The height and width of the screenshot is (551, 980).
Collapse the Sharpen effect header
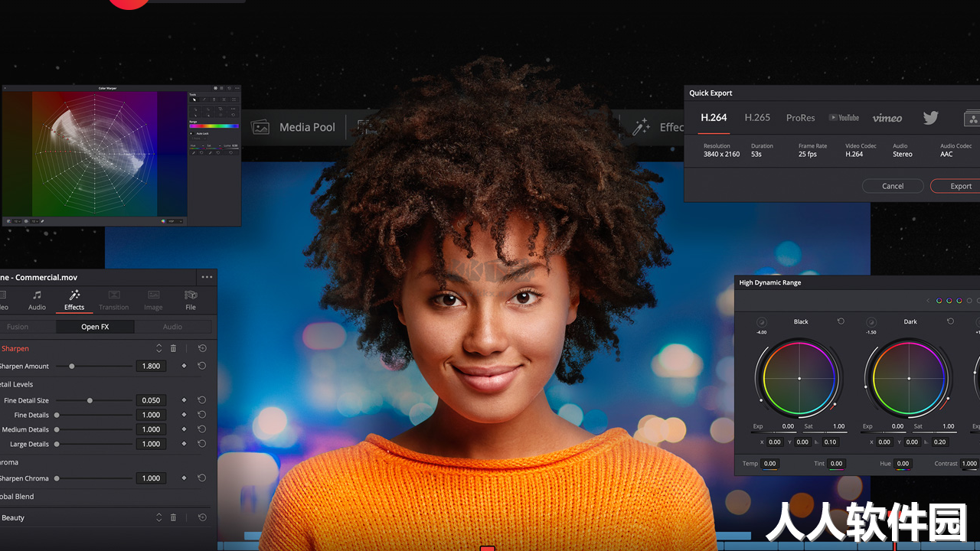click(x=15, y=348)
